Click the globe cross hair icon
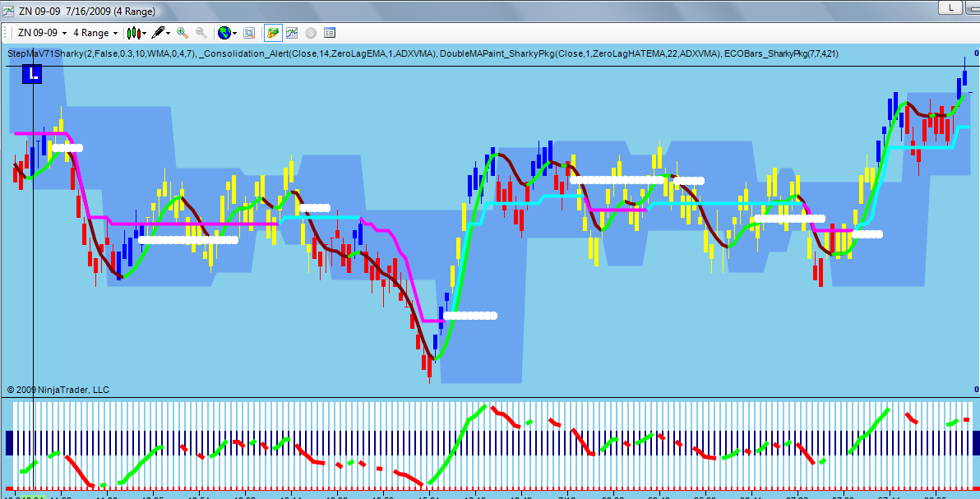Viewport: 980px width, 499px height. (x=224, y=33)
